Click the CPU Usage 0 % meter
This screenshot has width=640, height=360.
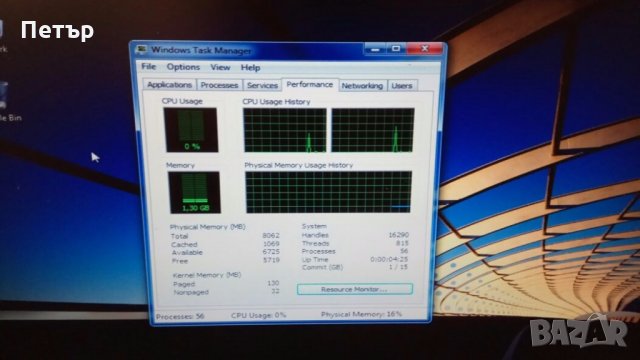pyautogui.click(x=191, y=130)
